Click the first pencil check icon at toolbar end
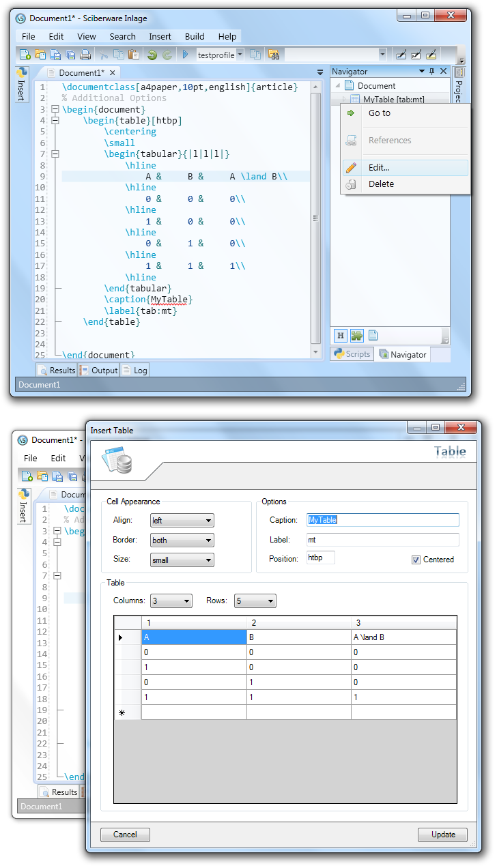The image size is (497, 868). point(401,55)
